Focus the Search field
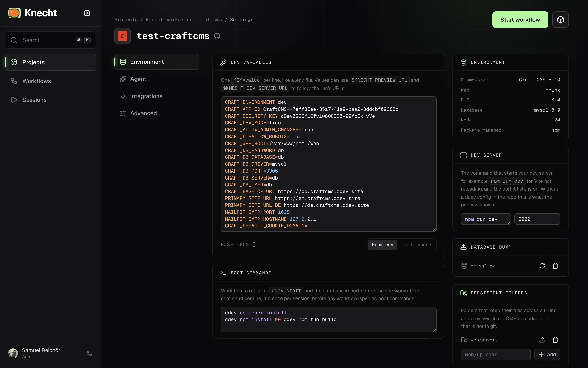Viewport: 588px width, 368px height. (50, 40)
